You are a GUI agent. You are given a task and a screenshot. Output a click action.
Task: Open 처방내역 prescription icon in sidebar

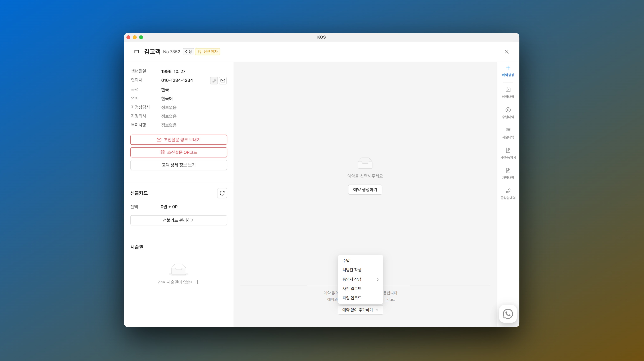click(x=508, y=171)
